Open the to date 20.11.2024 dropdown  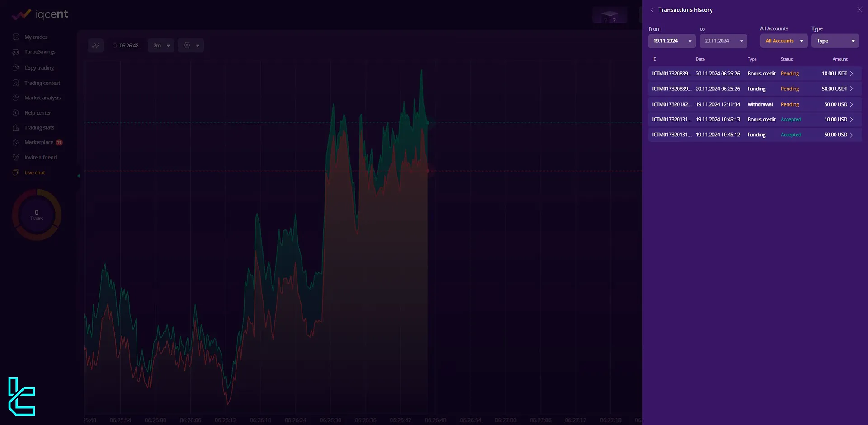coord(723,41)
